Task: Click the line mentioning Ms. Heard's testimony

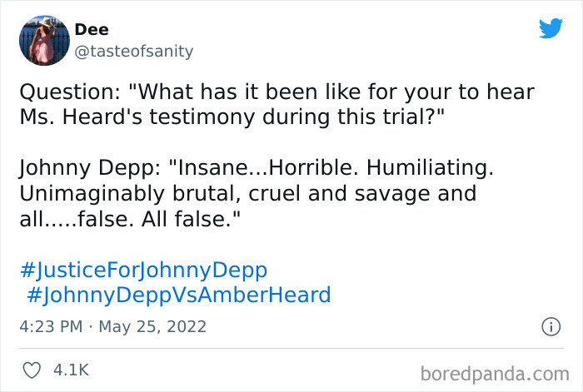Action: [232, 117]
